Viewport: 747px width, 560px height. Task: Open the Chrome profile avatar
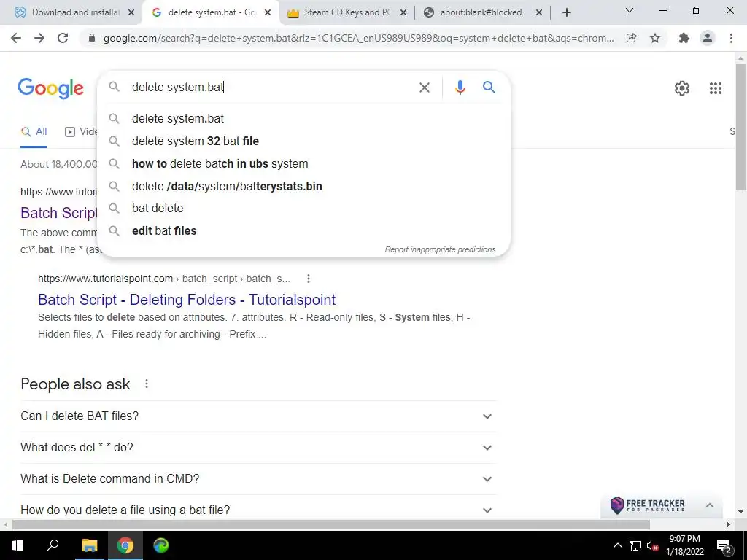(x=708, y=38)
